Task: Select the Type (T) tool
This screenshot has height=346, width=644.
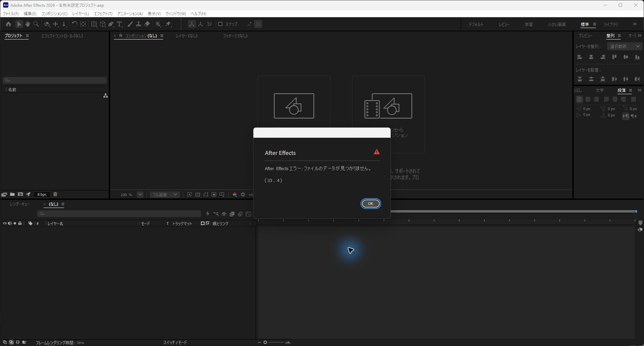Action: (x=119, y=24)
